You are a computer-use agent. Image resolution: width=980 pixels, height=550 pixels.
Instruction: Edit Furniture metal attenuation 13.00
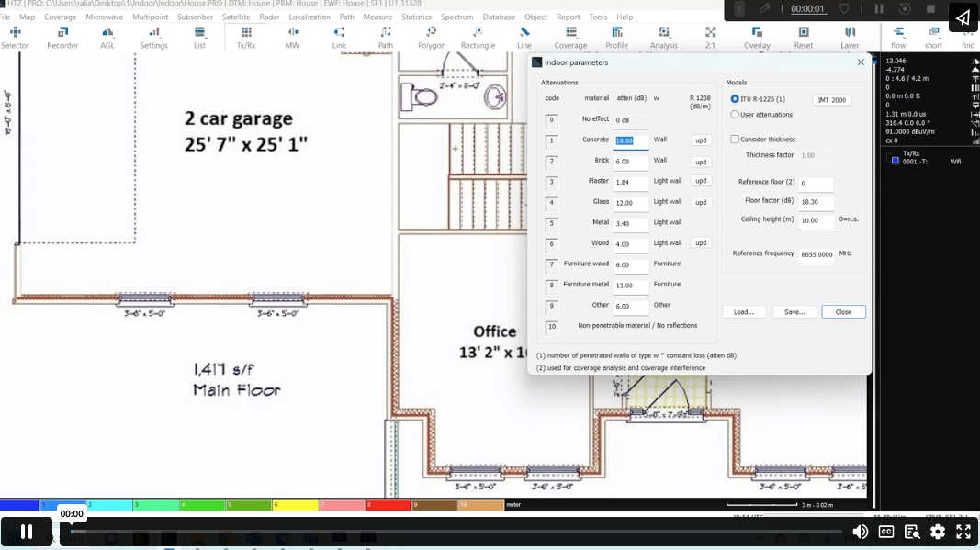tap(631, 285)
